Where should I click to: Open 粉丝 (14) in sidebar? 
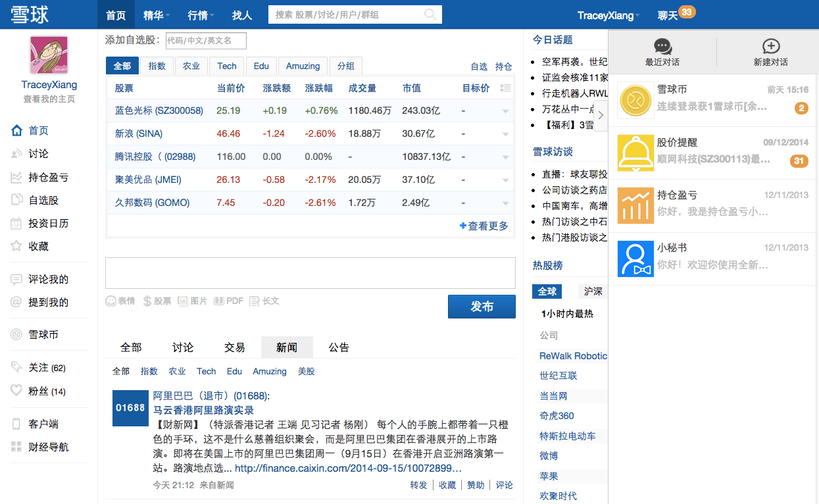pyautogui.click(x=38, y=391)
